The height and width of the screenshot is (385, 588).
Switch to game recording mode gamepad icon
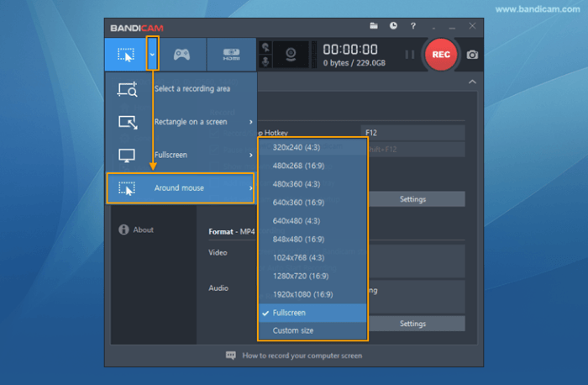tap(182, 55)
